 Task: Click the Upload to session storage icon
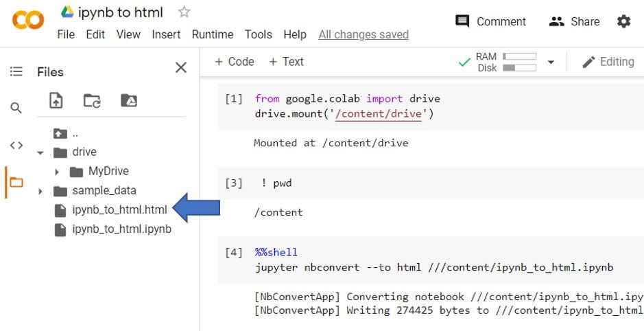pos(56,101)
